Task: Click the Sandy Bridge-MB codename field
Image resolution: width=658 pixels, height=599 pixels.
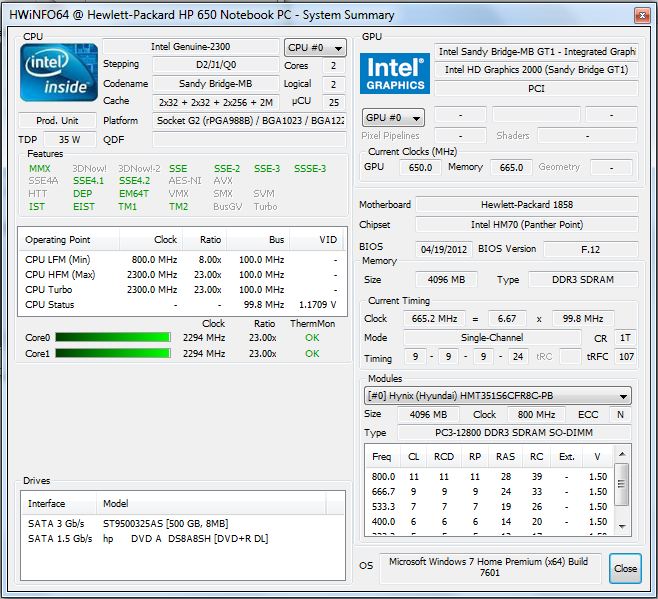Action: [x=216, y=84]
